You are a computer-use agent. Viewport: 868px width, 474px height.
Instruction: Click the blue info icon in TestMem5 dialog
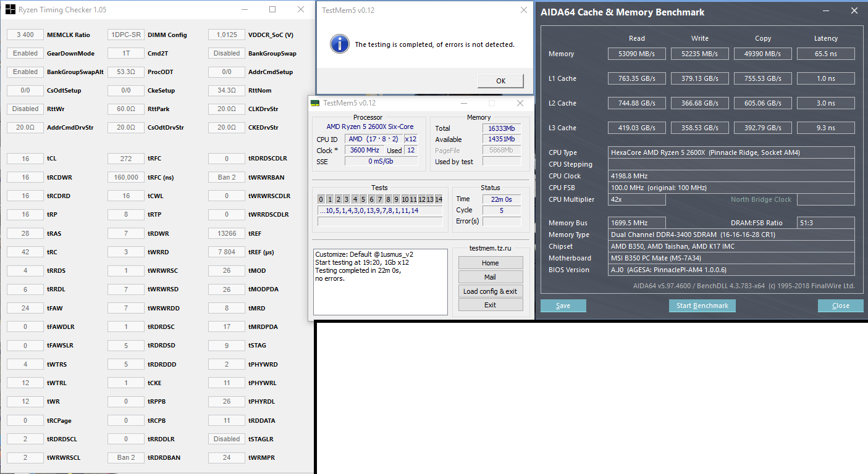(339, 44)
